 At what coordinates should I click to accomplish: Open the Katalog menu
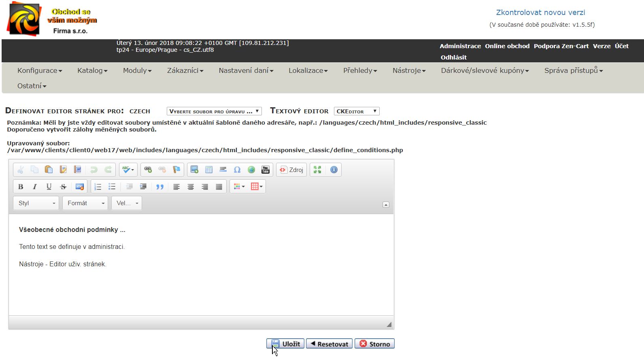[x=92, y=70]
